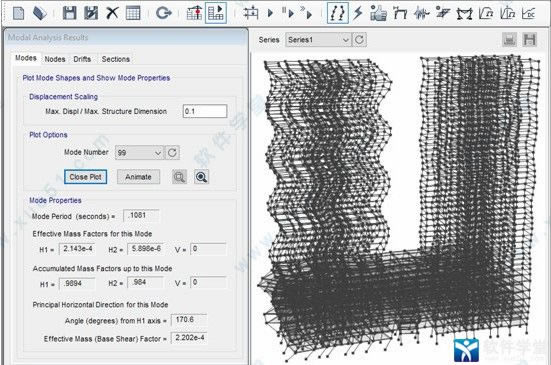Switch to the Drifts tab
This screenshot has height=365, width=551.
pyautogui.click(x=82, y=59)
